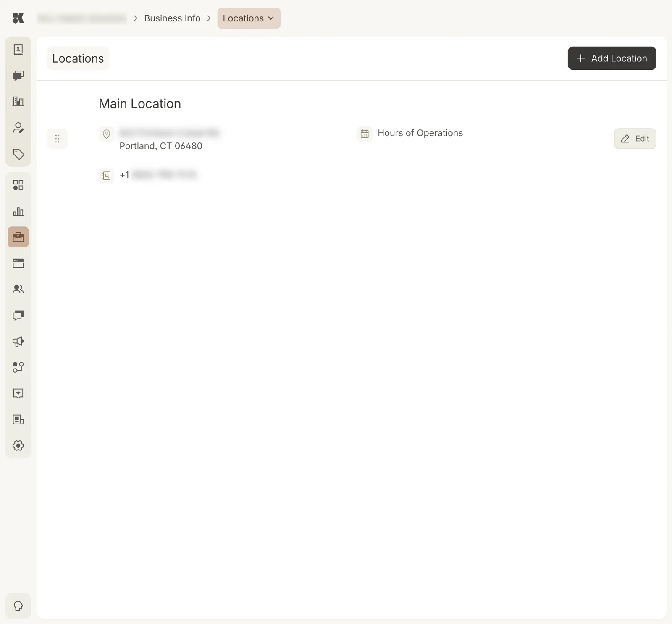The image size is (672, 624).
Task: Click the Main Location title text
Action: pyautogui.click(x=140, y=103)
